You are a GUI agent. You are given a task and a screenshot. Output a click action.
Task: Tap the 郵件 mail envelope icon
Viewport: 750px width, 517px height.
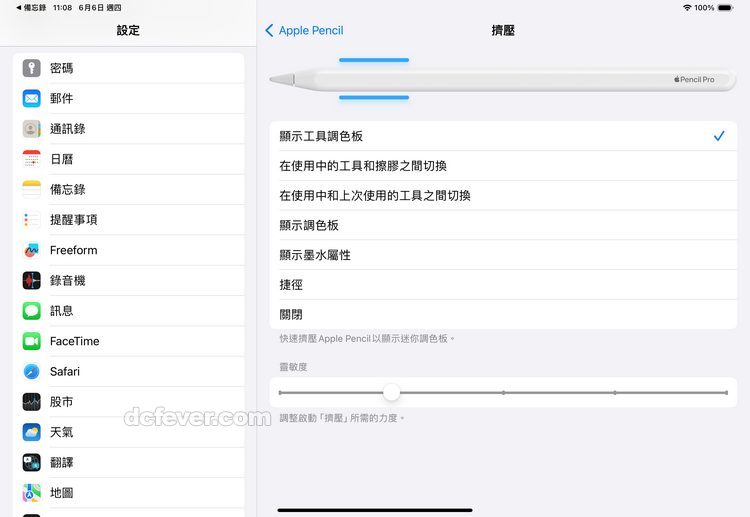point(32,99)
